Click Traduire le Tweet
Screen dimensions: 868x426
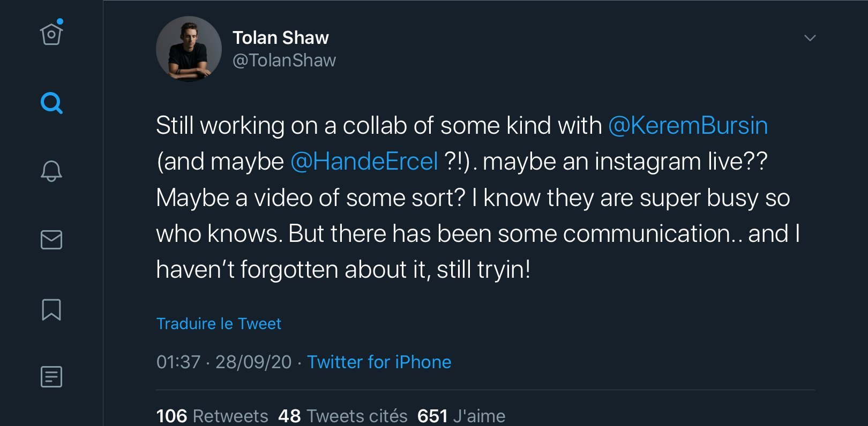pos(219,324)
